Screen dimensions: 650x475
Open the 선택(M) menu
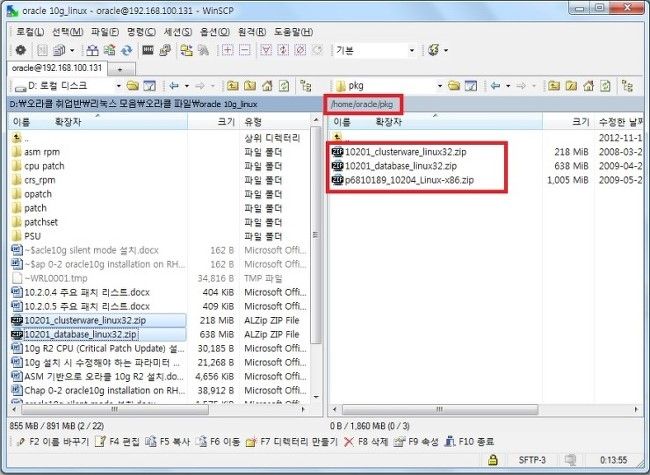coord(68,32)
